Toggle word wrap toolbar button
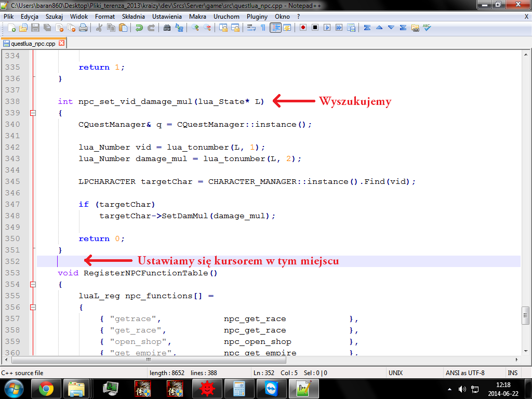Viewport: 532px width, 399px height. pyautogui.click(x=251, y=28)
